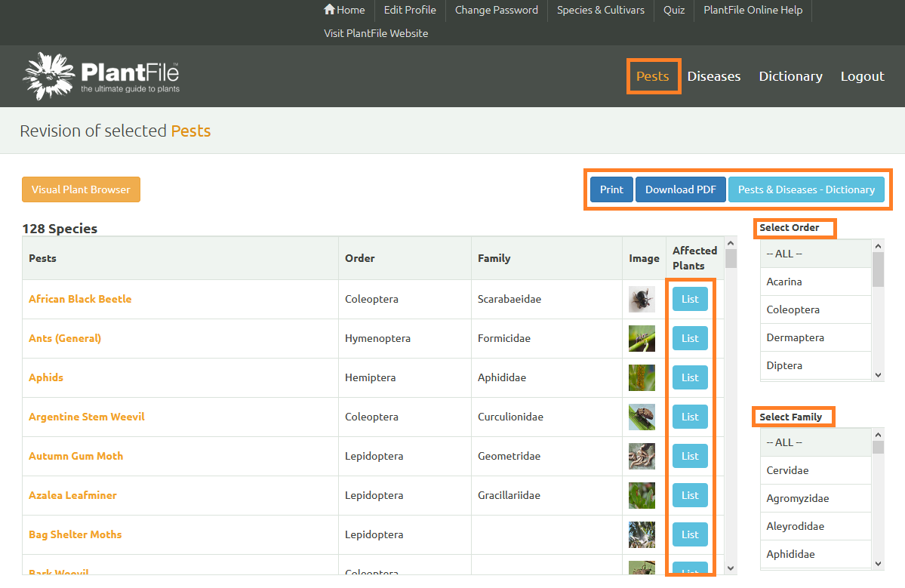Click the Print button
This screenshot has width=905, height=588.
tap(611, 189)
